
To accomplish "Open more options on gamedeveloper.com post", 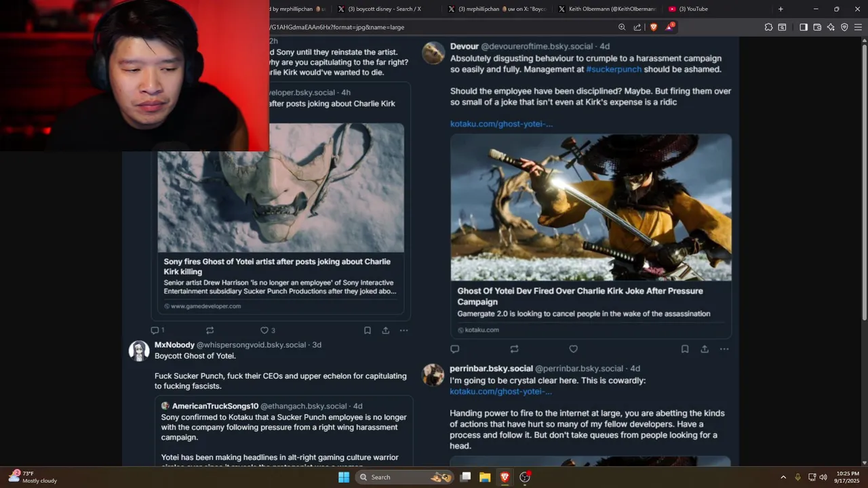I will 404,330.
